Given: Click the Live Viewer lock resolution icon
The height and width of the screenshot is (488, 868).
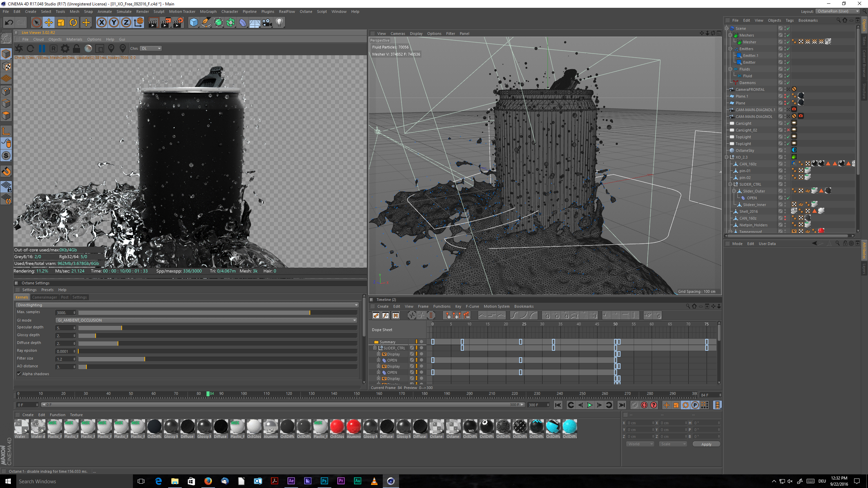Looking at the screenshot, I should point(77,48).
